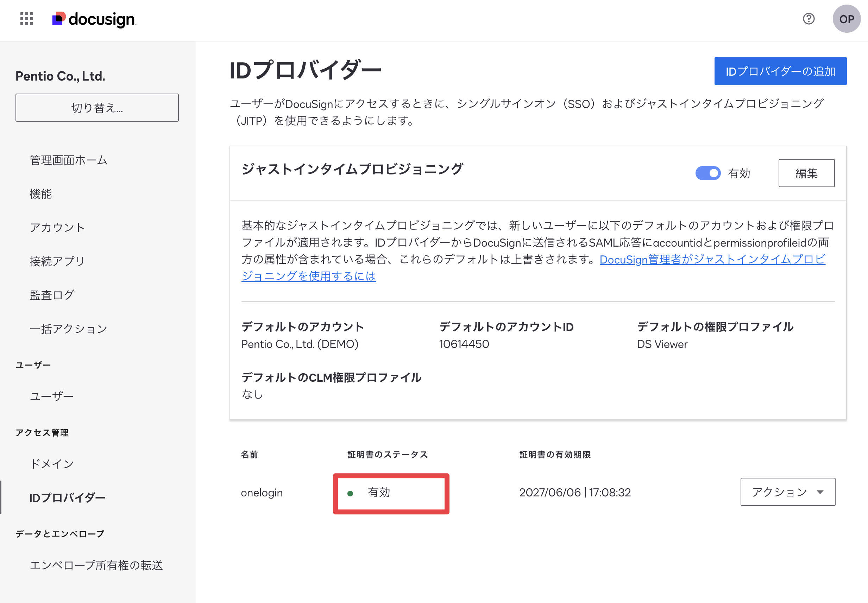Click the 証明書の有効期限 column header

(x=555, y=455)
